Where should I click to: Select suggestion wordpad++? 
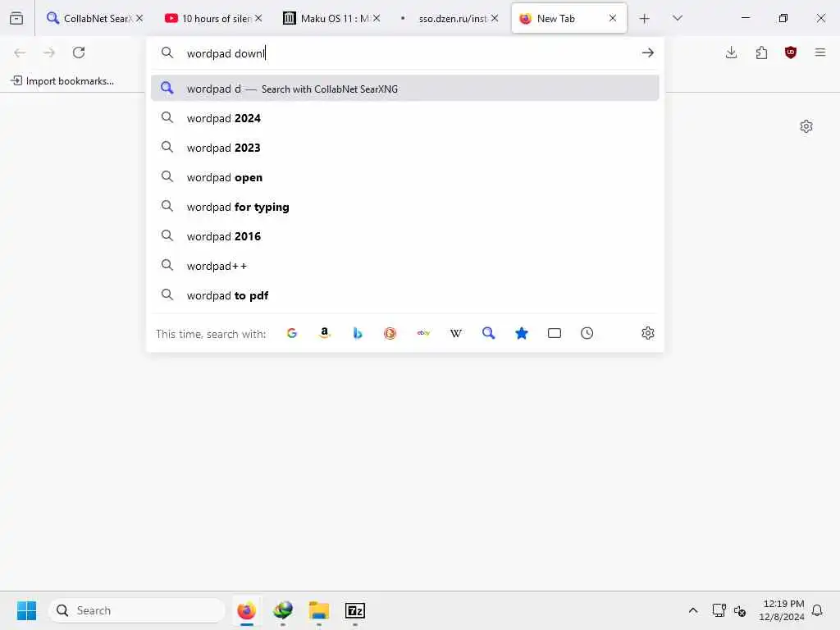[x=405, y=266]
